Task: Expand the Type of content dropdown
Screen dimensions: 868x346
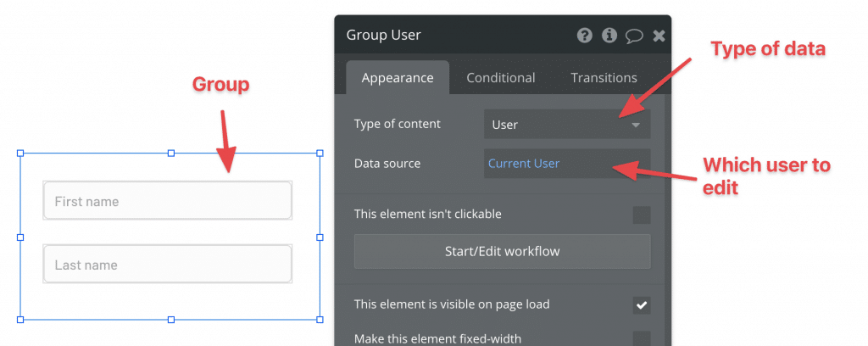Action: click(x=566, y=125)
